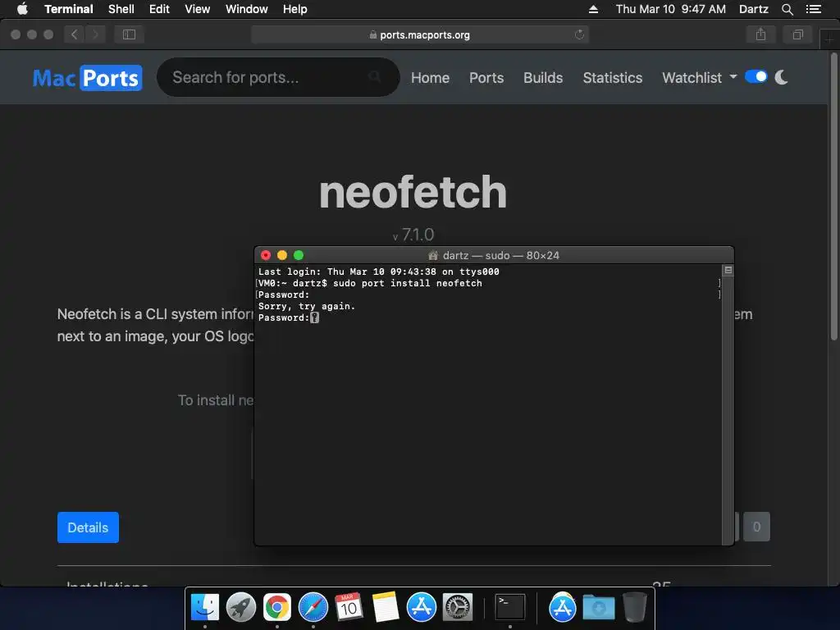Open the Ports page link
840x630 pixels.
pos(486,78)
